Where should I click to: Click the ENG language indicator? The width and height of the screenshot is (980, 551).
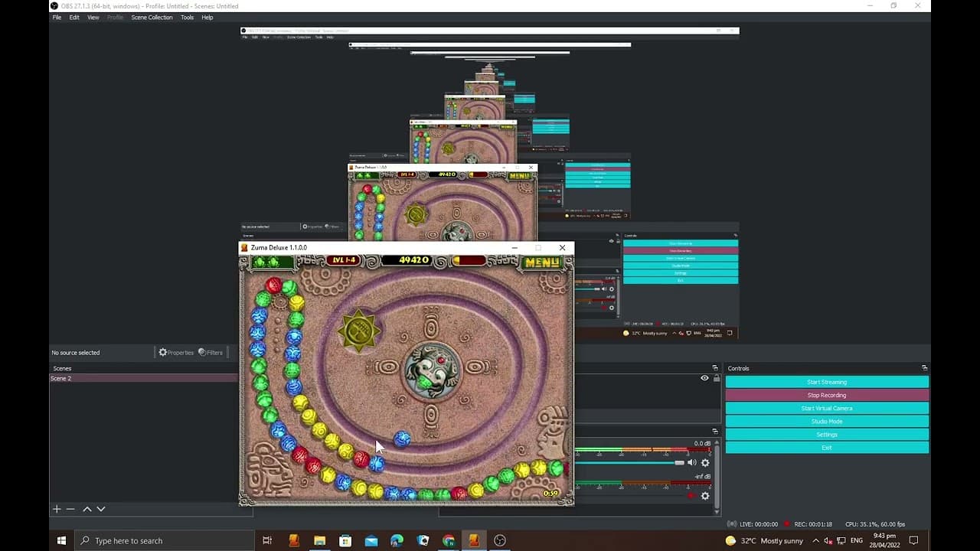[x=857, y=540]
